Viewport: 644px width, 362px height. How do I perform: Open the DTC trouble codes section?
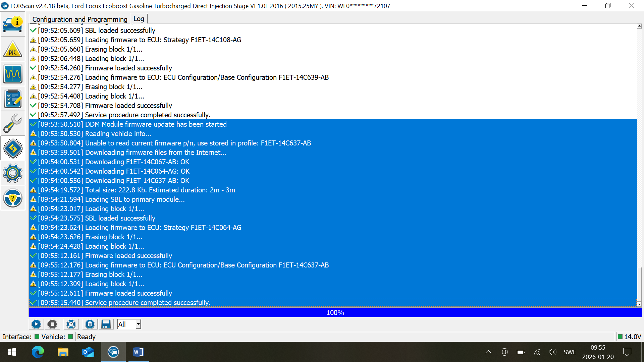pos(13,49)
